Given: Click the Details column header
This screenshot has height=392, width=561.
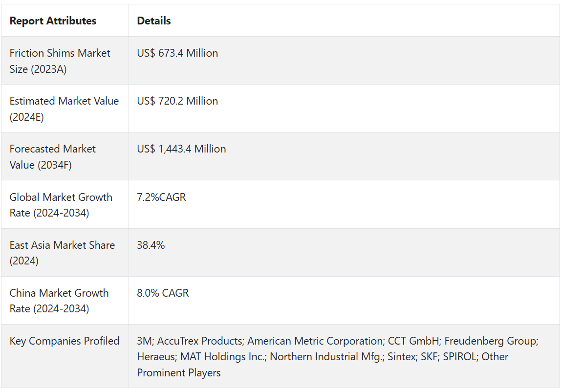Looking at the screenshot, I should [154, 21].
